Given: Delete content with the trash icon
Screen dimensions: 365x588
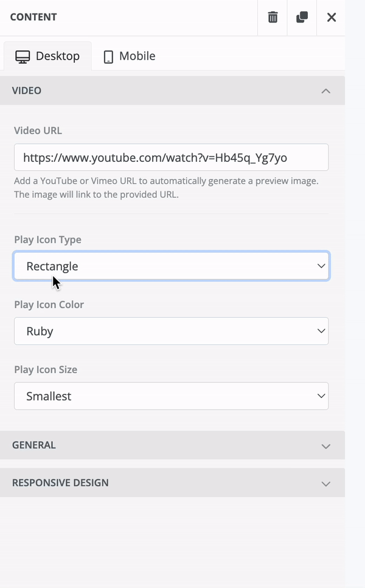Looking at the screenshot, I should pos(273,17).
